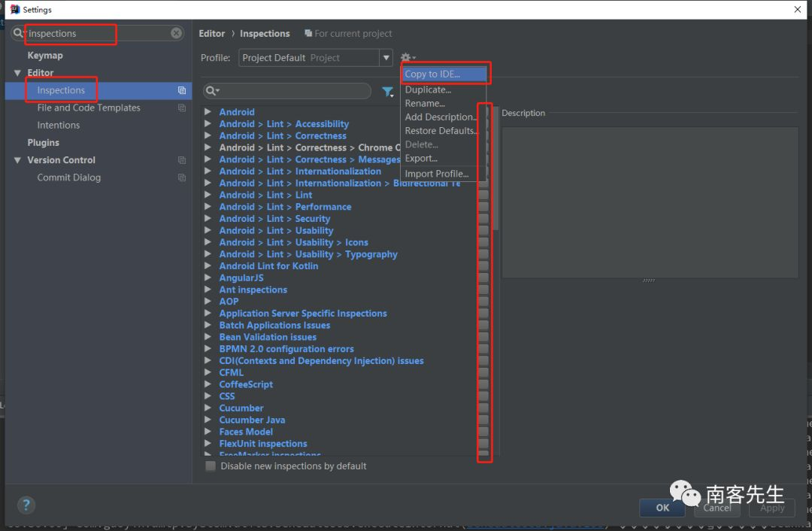Viewport: 812px width, 531px height.
Task: Click the project-level icon beside Inspections
Action: tap(182, 90)
